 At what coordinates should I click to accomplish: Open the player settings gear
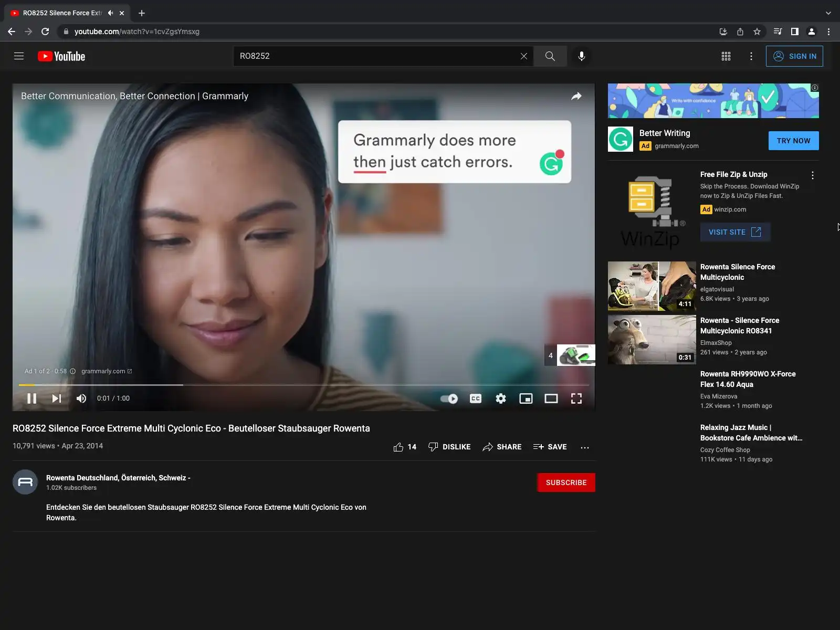coord(501,398)
